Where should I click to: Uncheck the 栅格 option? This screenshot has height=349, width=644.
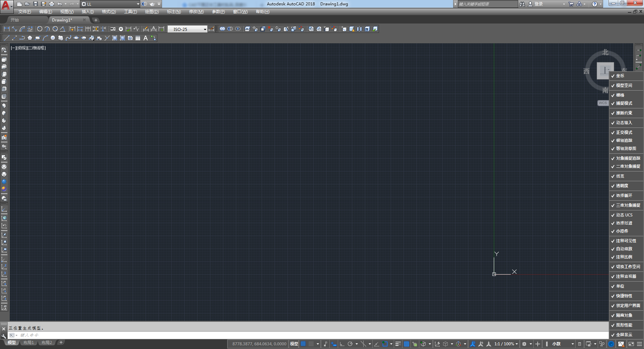pyautogui.click(x=626, y=95)
